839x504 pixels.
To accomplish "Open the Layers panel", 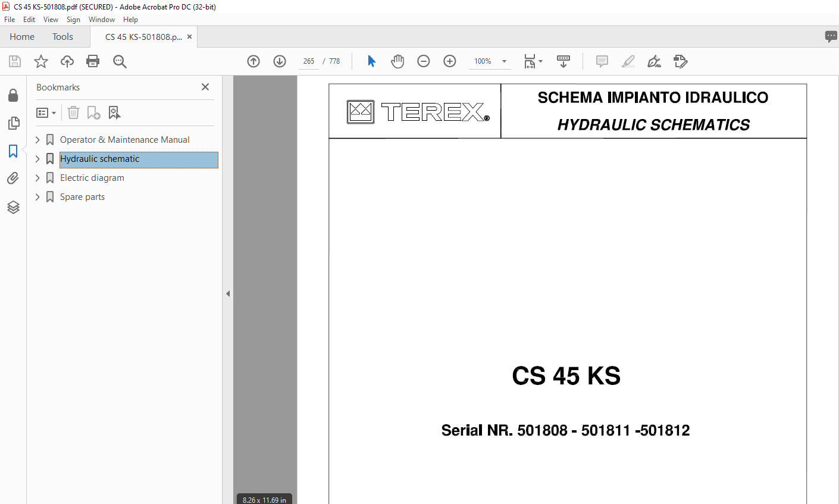I will coord(13,207).
